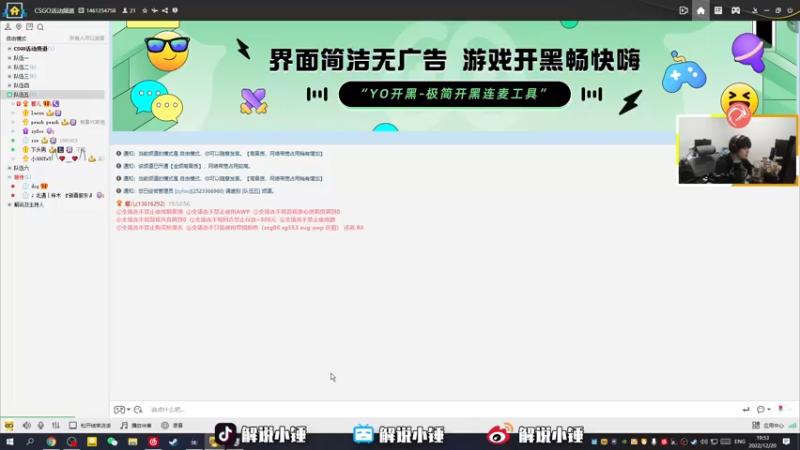The width and height of the screenshot is (800, 450).
Task: Select the home tab icon top right
Action: [701, 10]
